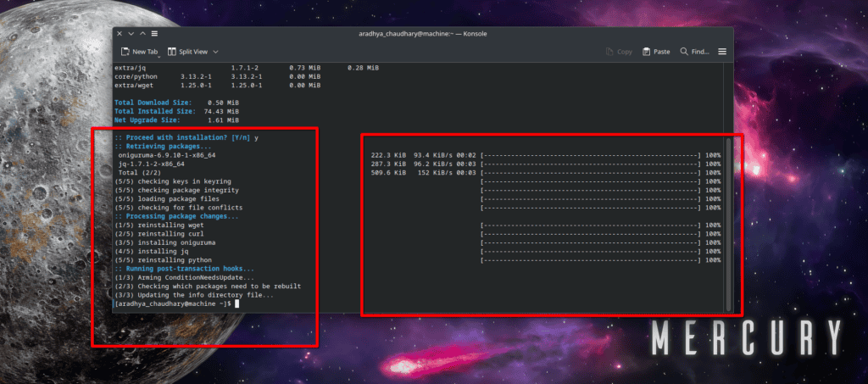Click the 509.6 KiB total download value

(388, 173)
